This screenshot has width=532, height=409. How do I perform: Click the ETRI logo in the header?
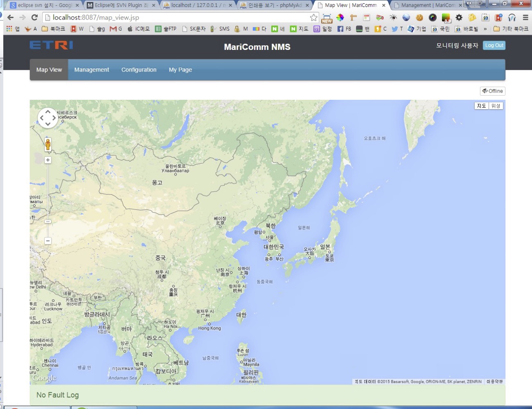[50, 45]
